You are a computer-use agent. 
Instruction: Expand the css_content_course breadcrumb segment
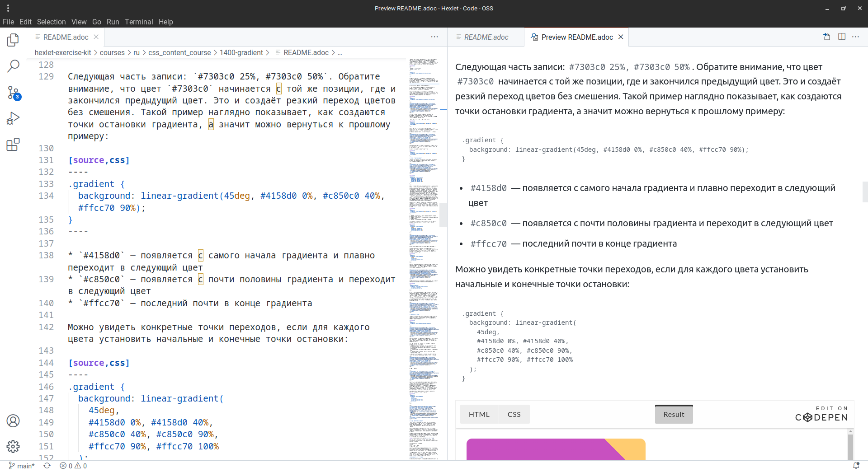click(x=179, y=53)
